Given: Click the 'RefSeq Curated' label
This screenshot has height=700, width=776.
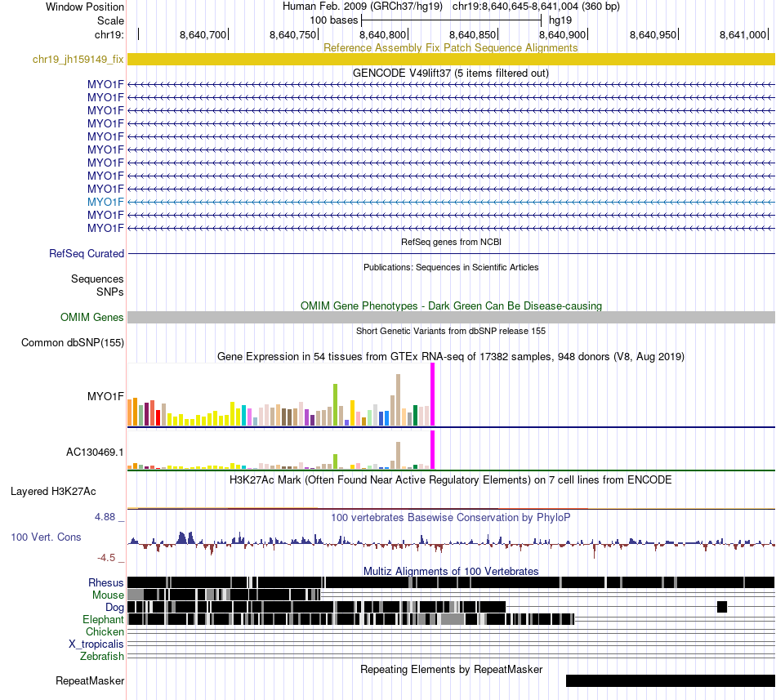Looking at the screenshot, I should click(x=87, y=254).
